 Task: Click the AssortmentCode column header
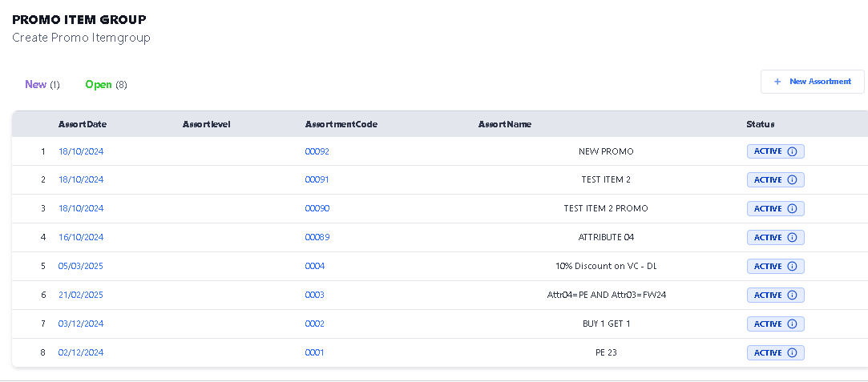[341, 124]
